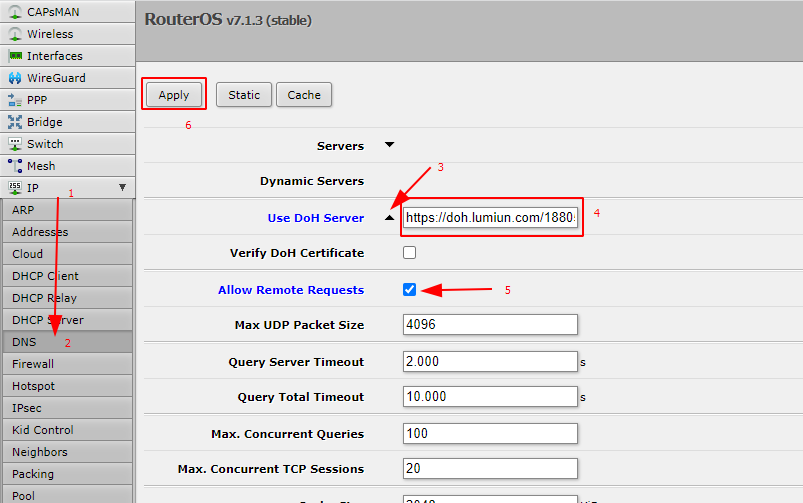Click the Use DoH Server label
The height and width of the screenshot is (503, 803).
pyautogui.click(x=315, y=218)
